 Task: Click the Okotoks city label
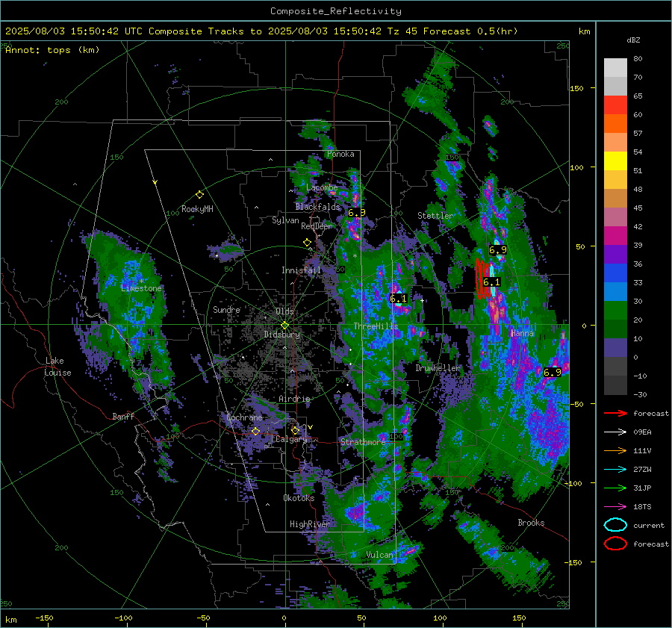299,498
